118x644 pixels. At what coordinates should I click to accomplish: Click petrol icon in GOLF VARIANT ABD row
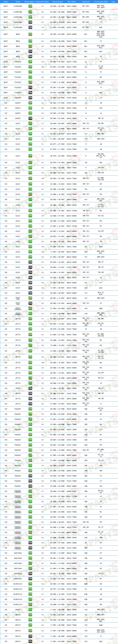point(30,308)
